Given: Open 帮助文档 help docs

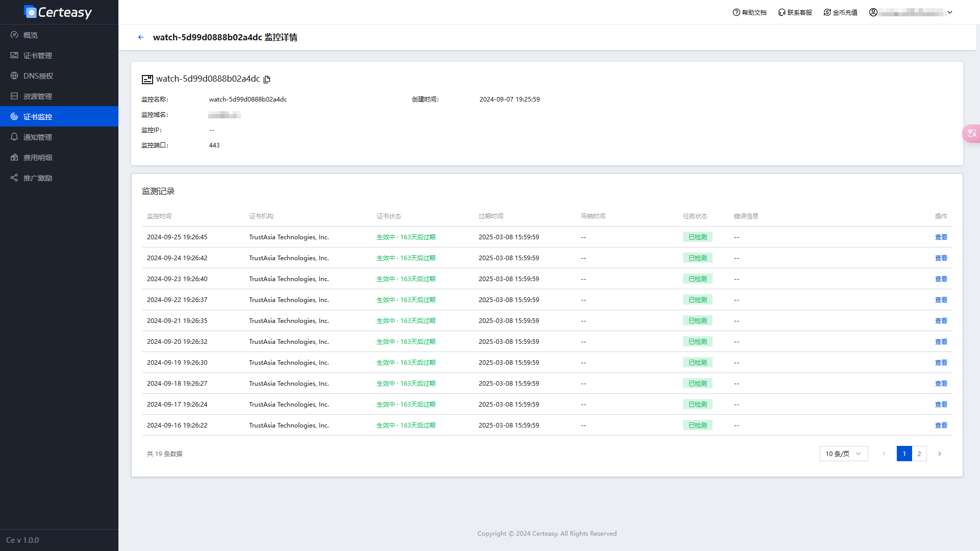Looking at the screenshot, I should (749, 12).
